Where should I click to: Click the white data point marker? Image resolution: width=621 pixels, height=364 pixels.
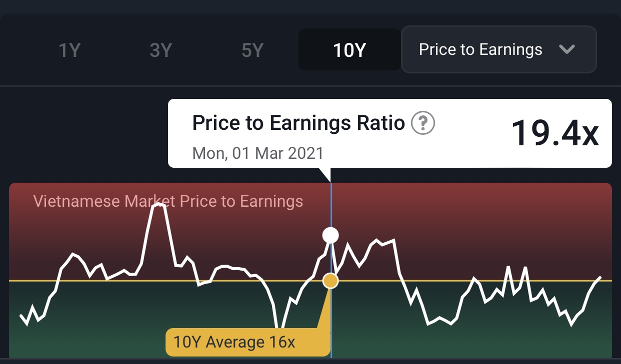(330, 234)
